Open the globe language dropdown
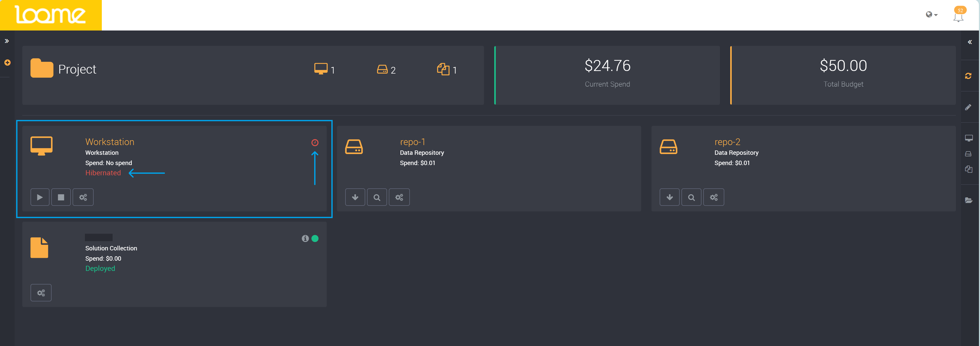The image size is (980, 346). tap(931, 14)
